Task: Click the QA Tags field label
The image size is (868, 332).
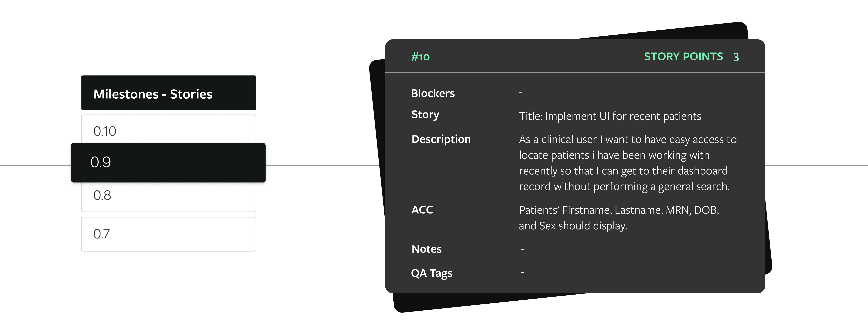Action: (x=431, y=273)
